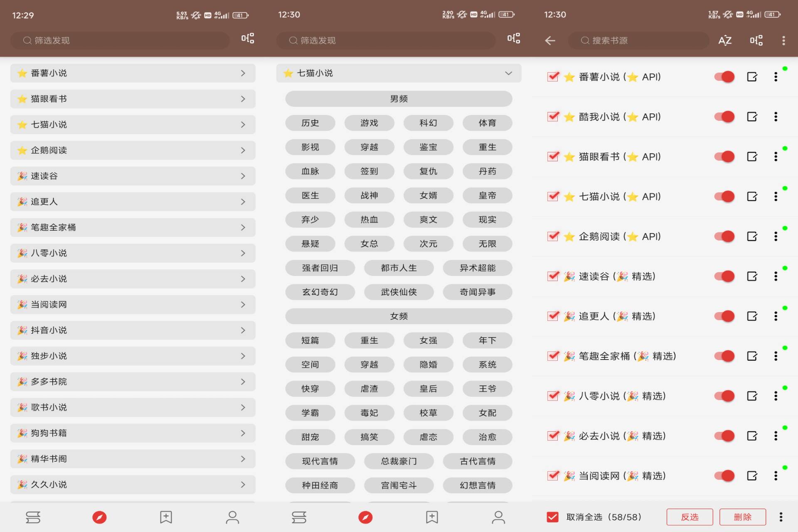Open the edit icon next to 番薯小说 source

751,76
